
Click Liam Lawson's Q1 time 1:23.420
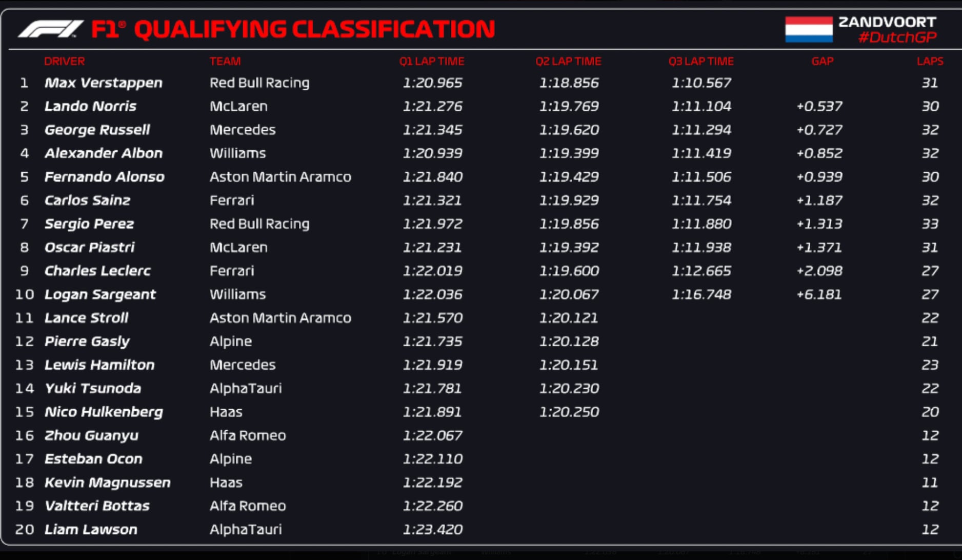click(432, 529)
